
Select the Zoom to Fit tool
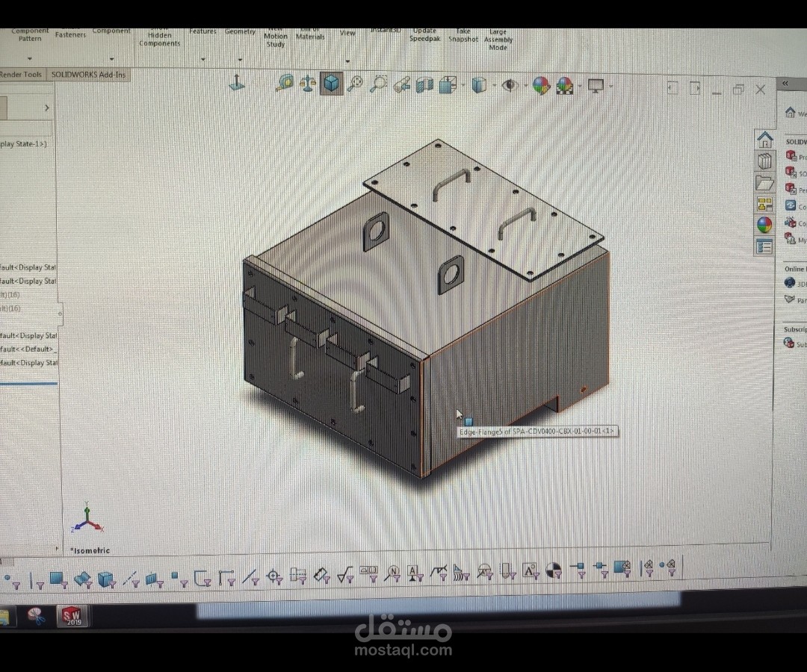point(356,84)
